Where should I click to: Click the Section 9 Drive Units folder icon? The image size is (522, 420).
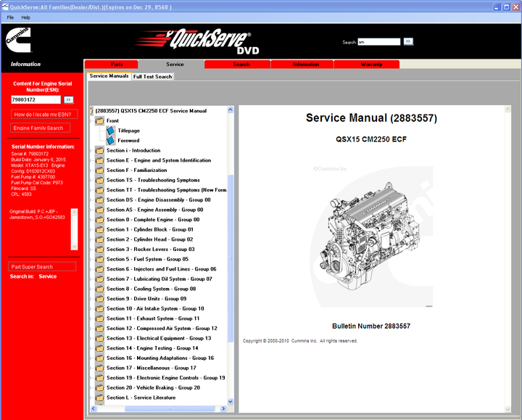[x=99, y=298]
